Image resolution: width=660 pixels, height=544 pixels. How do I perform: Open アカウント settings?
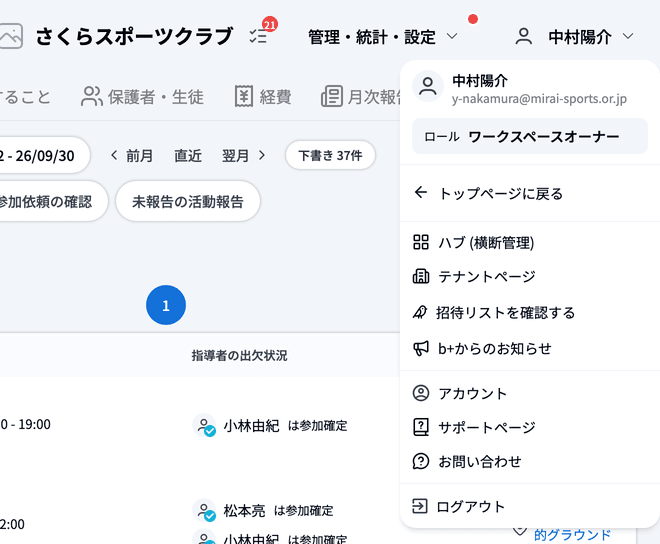coord(530,393)
